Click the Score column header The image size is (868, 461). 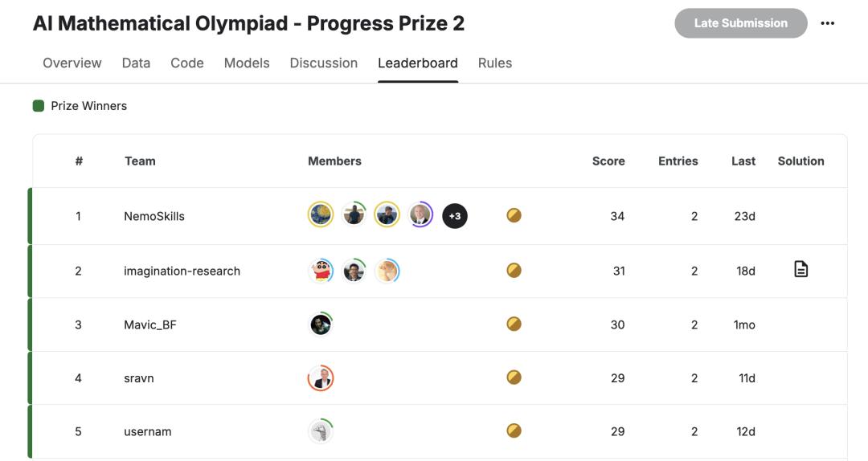click(x=608, y=161)
